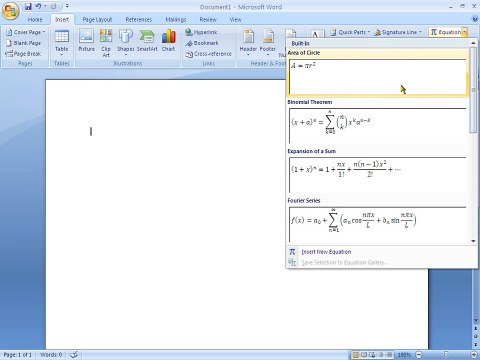Switch to Draft view
Screen dimensions: 480x360
pos(389,355)
